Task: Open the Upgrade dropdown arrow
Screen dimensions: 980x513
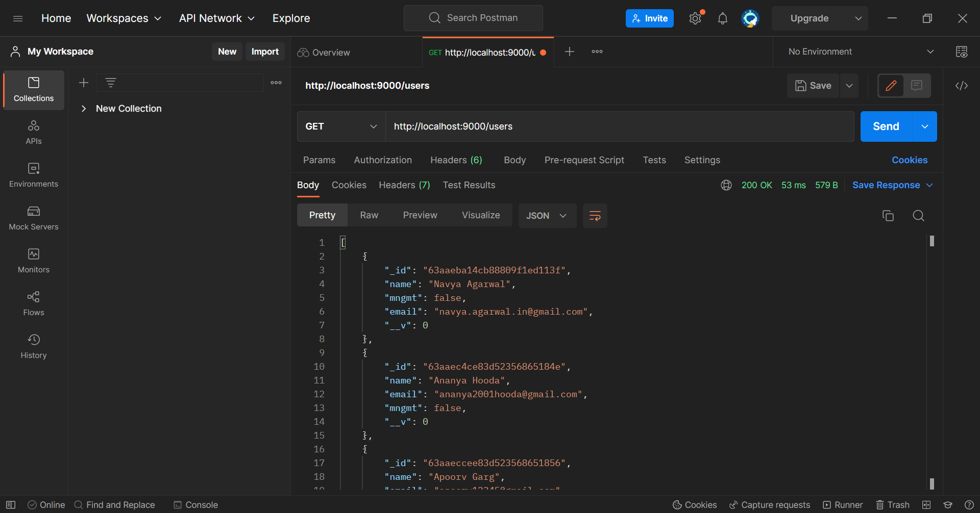Action: point(859,18)
